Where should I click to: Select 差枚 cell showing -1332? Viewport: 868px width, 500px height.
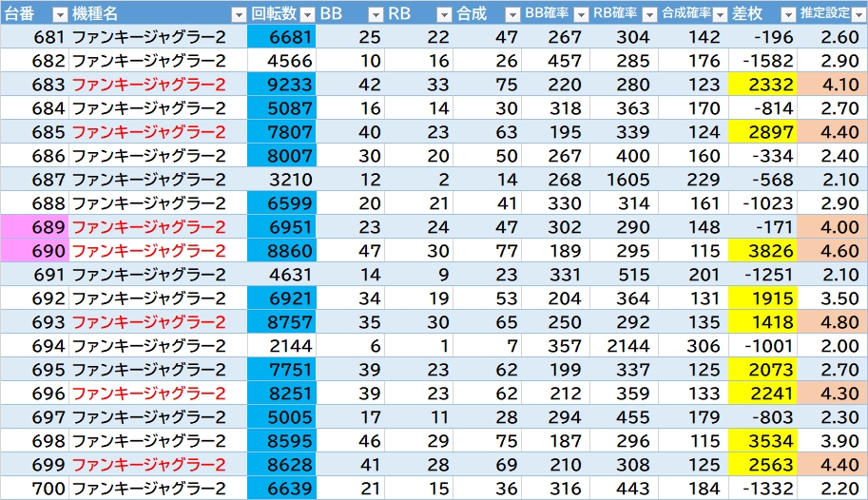[x=762, y=489]
